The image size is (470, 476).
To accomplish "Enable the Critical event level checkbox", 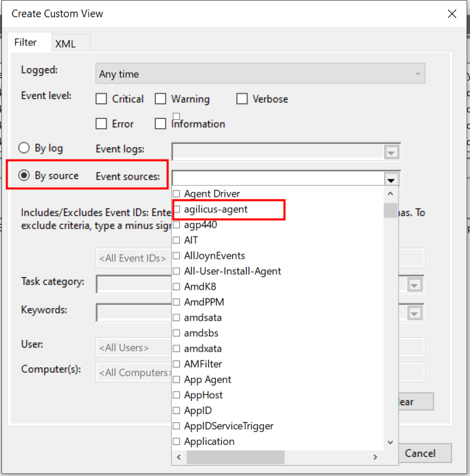I will [102, 99].
